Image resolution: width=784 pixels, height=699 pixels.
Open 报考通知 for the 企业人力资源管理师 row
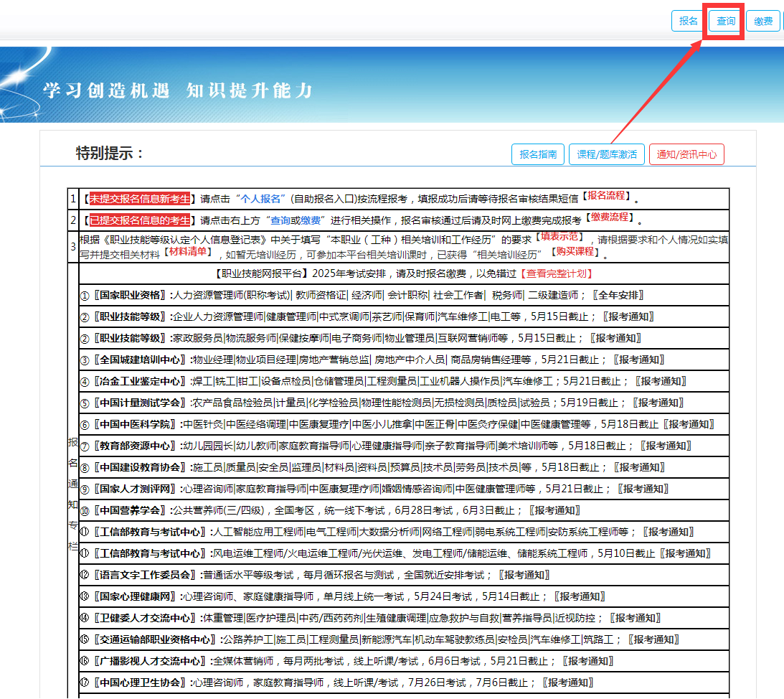(x=628, y=316)
